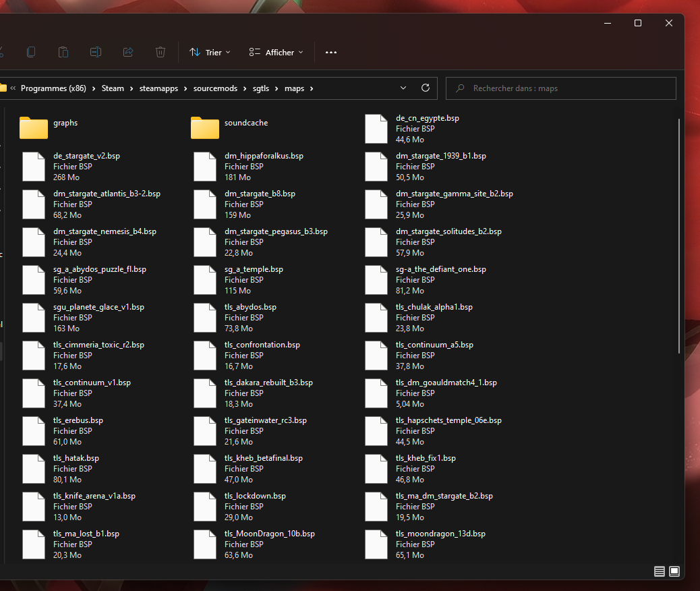Select the sg-a_the_defiant_one.bsp file icon
700x591 pixels.
coord(376,279)
